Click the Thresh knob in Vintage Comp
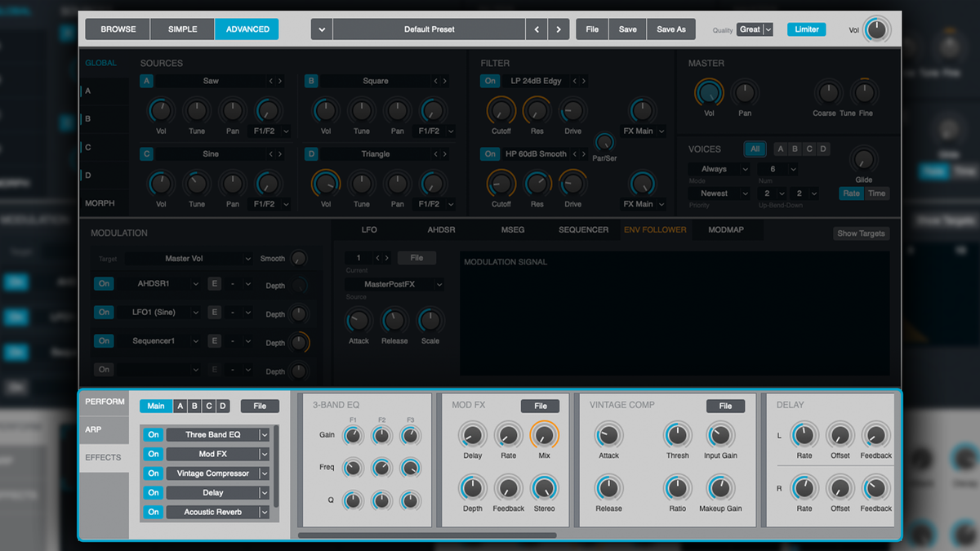980x551 pixels. click(677, 436)
